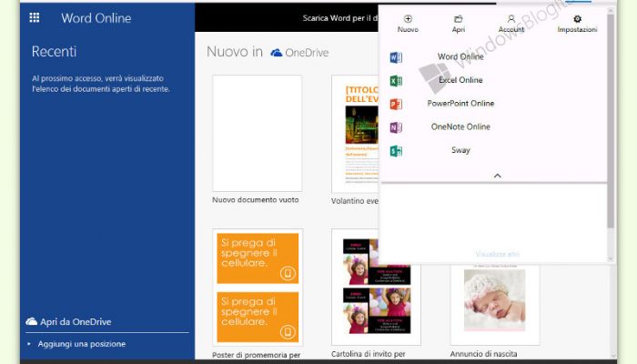Click the Annuncio di nascita caption

483,354
